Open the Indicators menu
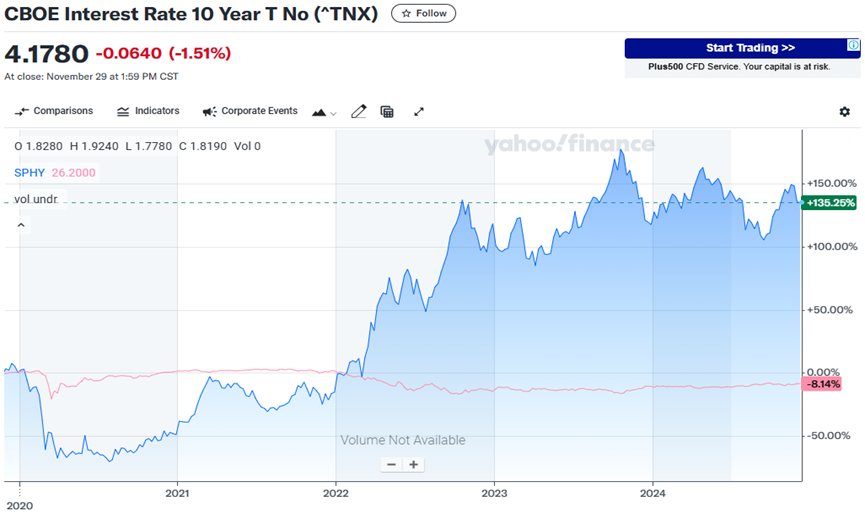865x514 pixels. (148, 111)
